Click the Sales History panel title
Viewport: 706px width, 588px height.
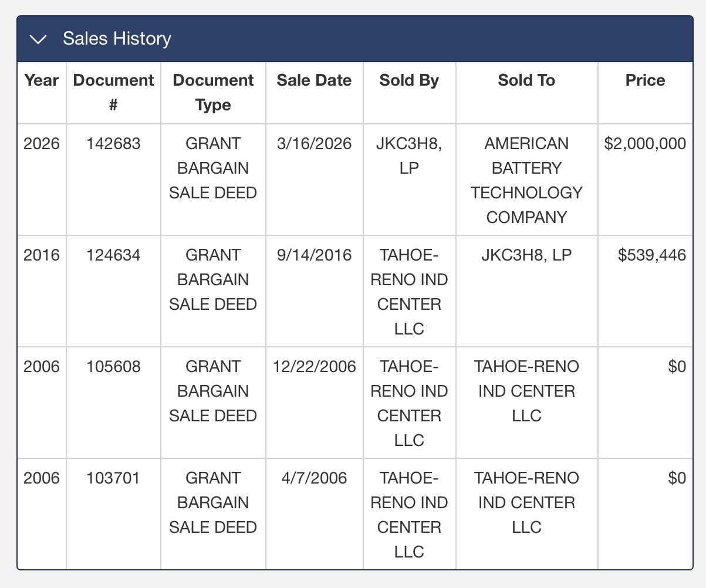[x=117, y=39]
